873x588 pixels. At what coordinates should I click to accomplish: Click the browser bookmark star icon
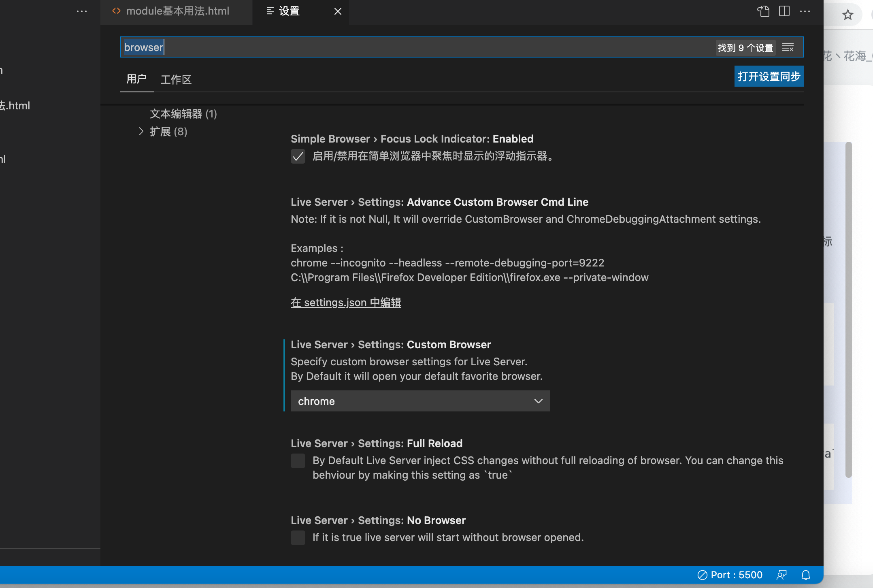click(847, 15)
